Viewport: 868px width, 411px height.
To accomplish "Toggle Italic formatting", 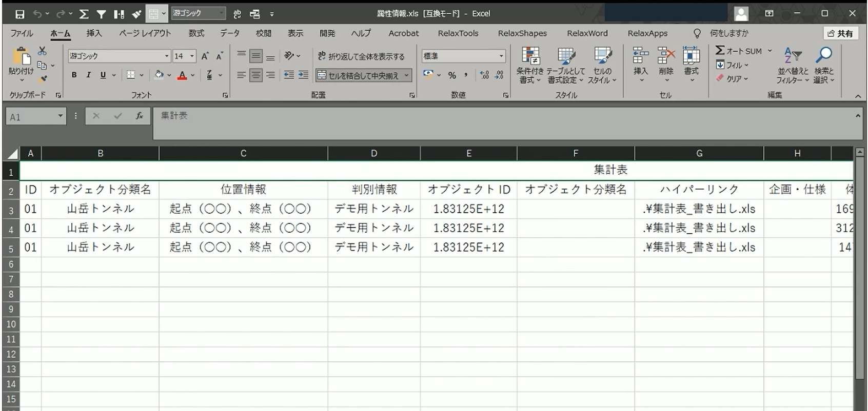I will [x=88, y=75].
